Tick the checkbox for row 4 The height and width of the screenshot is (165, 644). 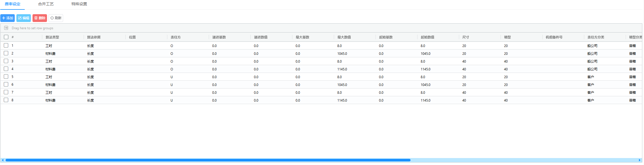tap(6, 69)
